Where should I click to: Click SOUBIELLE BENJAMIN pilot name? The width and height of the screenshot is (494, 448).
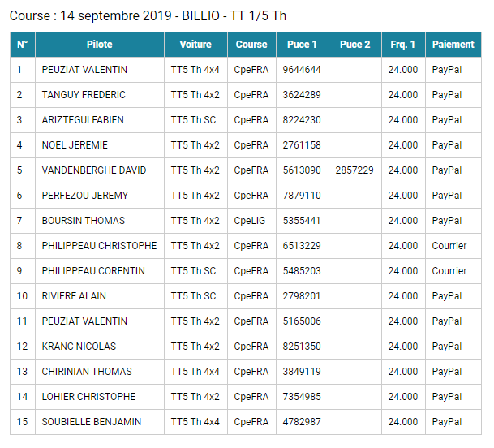click(x=92, y=422)
